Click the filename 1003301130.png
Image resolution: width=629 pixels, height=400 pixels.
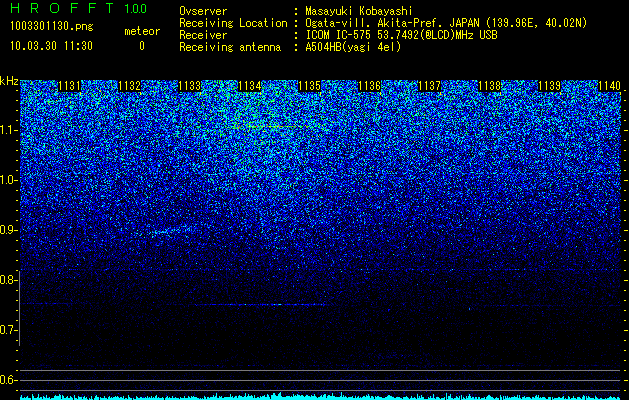coord(52,26)
